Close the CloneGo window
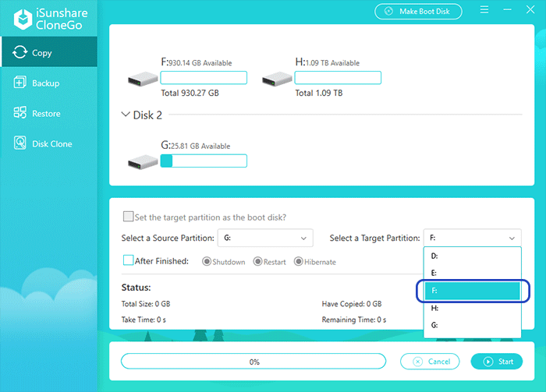 (530, 9)
